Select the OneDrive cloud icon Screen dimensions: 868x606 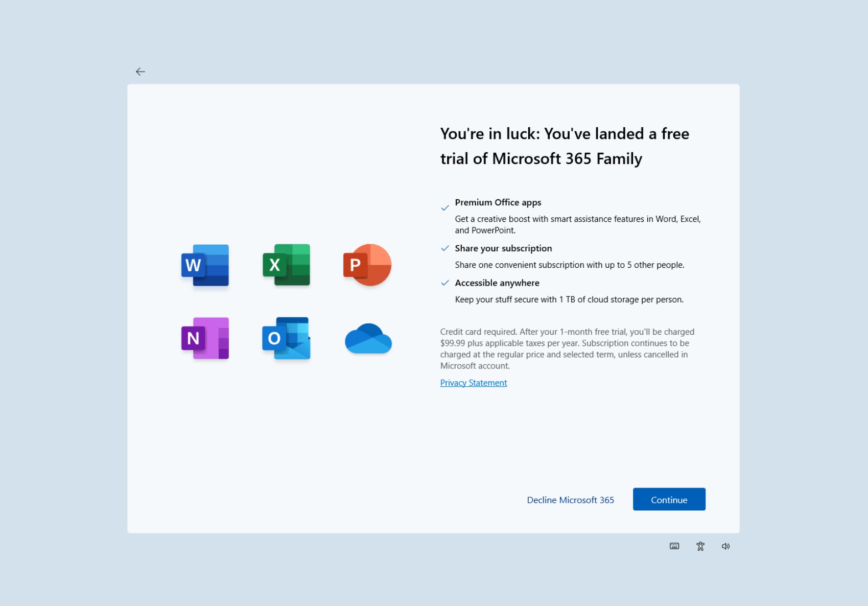(x=367, y=340)
